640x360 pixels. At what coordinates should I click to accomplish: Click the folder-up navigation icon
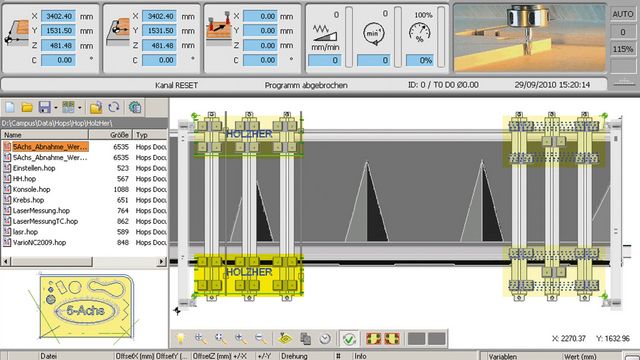point(96,107)
